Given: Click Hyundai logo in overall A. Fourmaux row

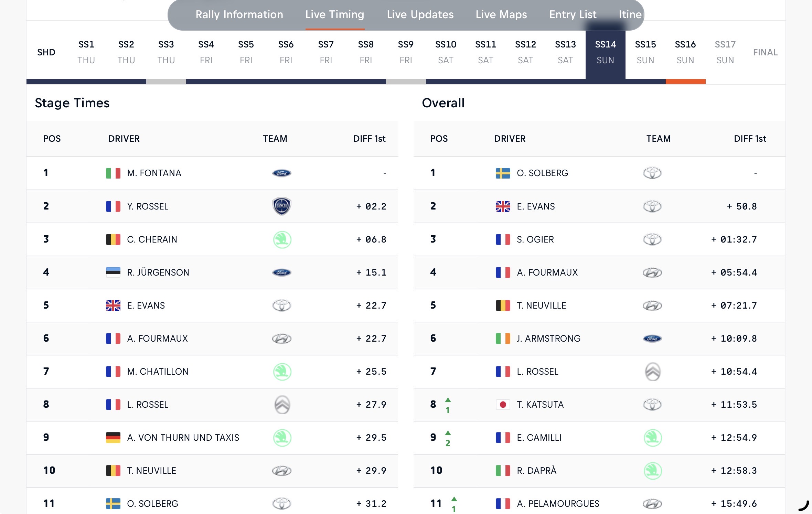Looking at the screenshot, I should pyautogui.click(x=652, y=272).
